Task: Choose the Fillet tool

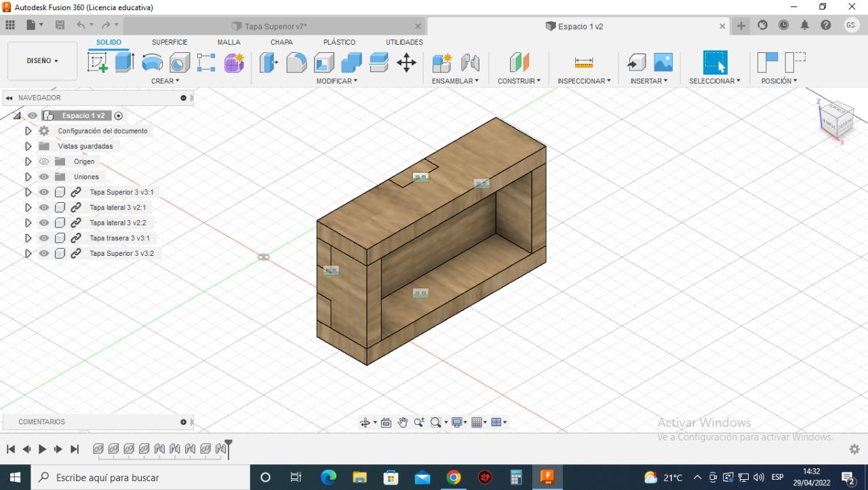Action: click(x=296, y=62)
